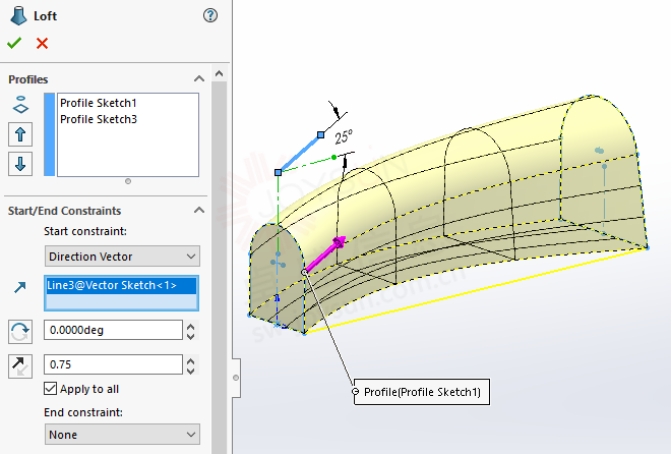Select Line3@Vector Sketch<1> in direction box
Viewport: 672px width, 454px height.
tap(121, 285)
